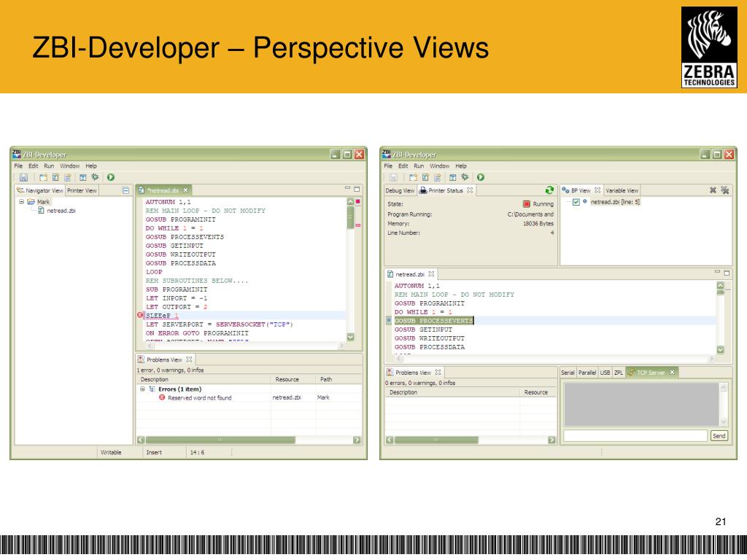Close *netread.zbi editor tab in left window
Image resolution: width=747 pixels, height=560 pixels.
click(185, 190)
